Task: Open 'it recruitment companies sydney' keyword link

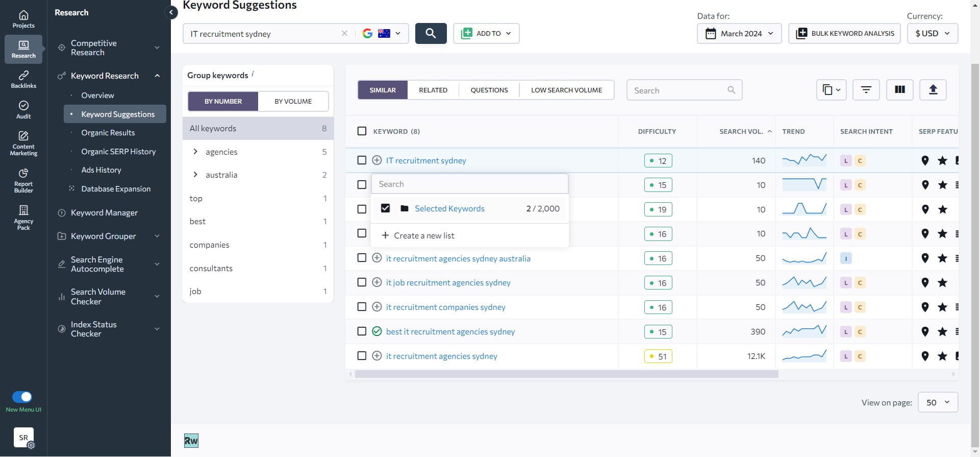Action: coord(446,307)
